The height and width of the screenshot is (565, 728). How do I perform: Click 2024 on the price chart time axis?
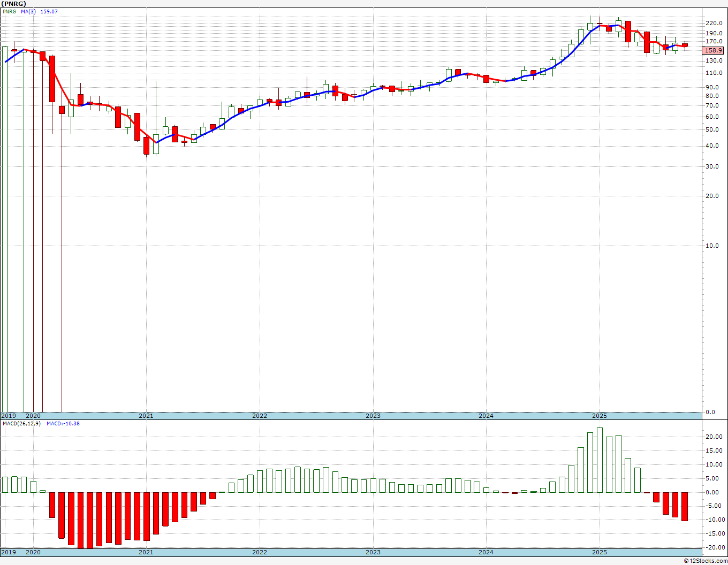pyautogui.click(x=486, y=416)
